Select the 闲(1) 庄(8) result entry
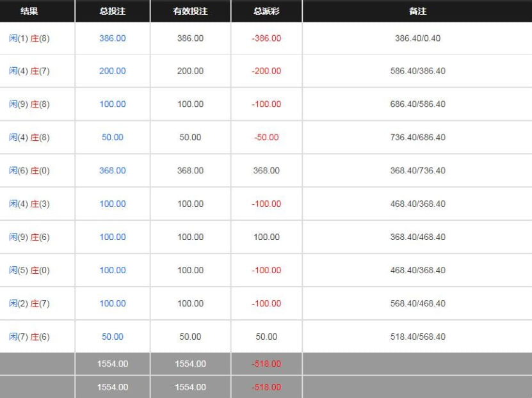Screen dimensions: 532x398 [29, 38]
